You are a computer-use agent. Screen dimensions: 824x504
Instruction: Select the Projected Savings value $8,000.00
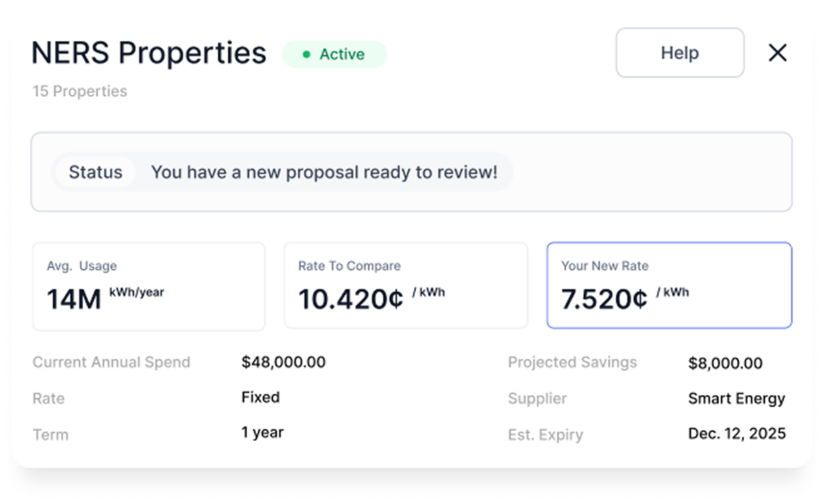point(725,363)
